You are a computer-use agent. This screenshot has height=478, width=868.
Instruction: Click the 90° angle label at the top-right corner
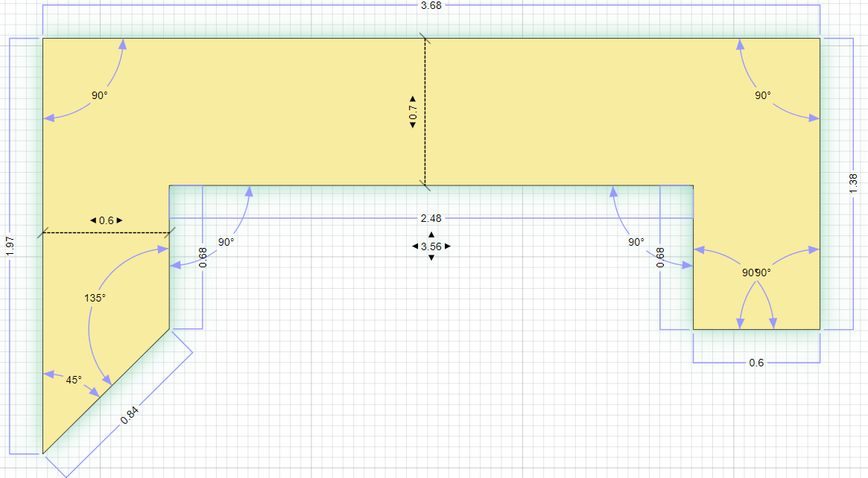pyautogui.click(x=763, y=95)
